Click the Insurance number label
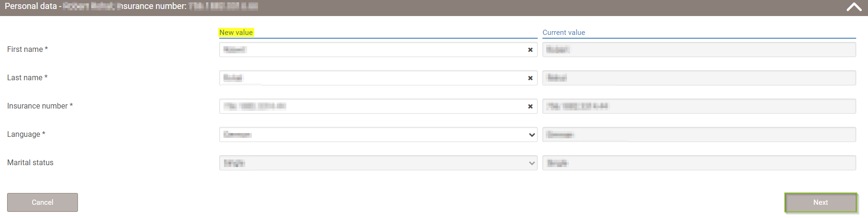Viewport: 868px width, 218px height. 40,106
